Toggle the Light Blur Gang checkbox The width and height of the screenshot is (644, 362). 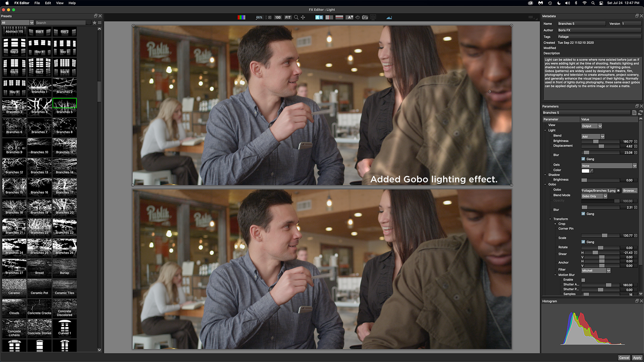(583, 159)
